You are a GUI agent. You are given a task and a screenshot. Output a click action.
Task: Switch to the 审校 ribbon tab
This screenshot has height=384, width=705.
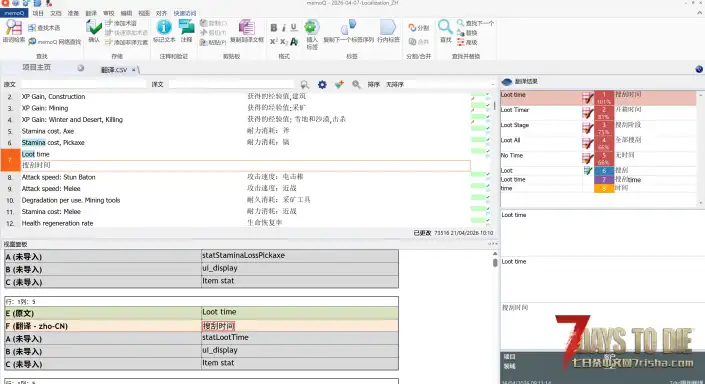coord(109,13)
